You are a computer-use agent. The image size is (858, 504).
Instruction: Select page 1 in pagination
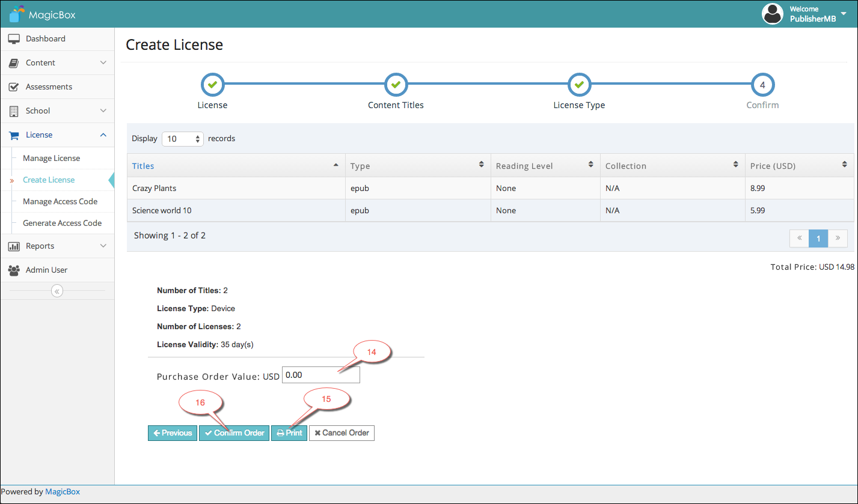pos(818,238)
